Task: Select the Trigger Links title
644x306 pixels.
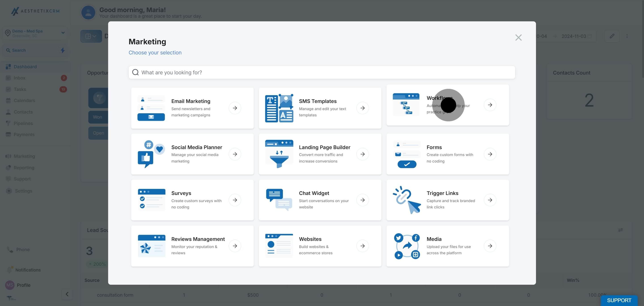Action: click(442, 193)
